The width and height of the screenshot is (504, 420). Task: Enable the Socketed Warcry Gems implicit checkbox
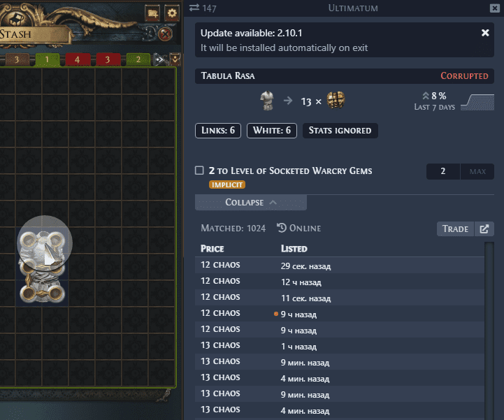tap(199, 171)
